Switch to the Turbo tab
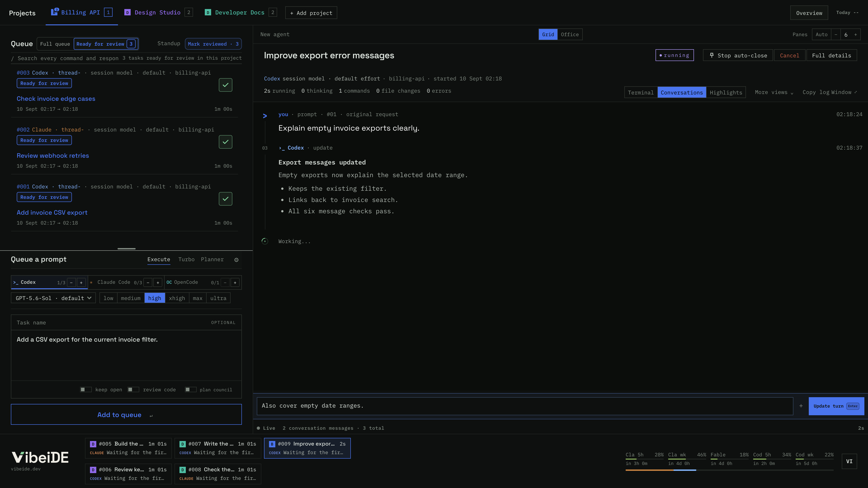The height and width of the screenshot is (488, 868). 186,259
